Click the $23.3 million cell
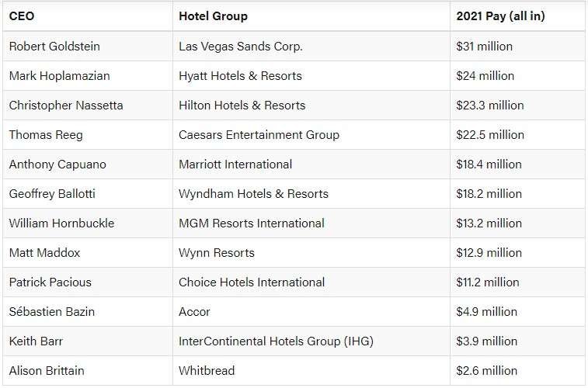Image resolution: width=588 pixels, height=388 pixels. tap(517, 106)
